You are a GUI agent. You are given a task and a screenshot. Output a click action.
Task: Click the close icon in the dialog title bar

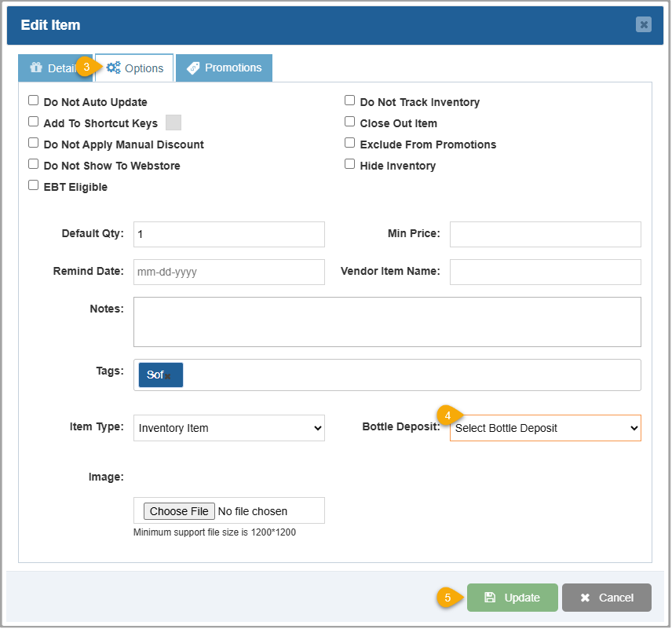(x=644, y=24)
